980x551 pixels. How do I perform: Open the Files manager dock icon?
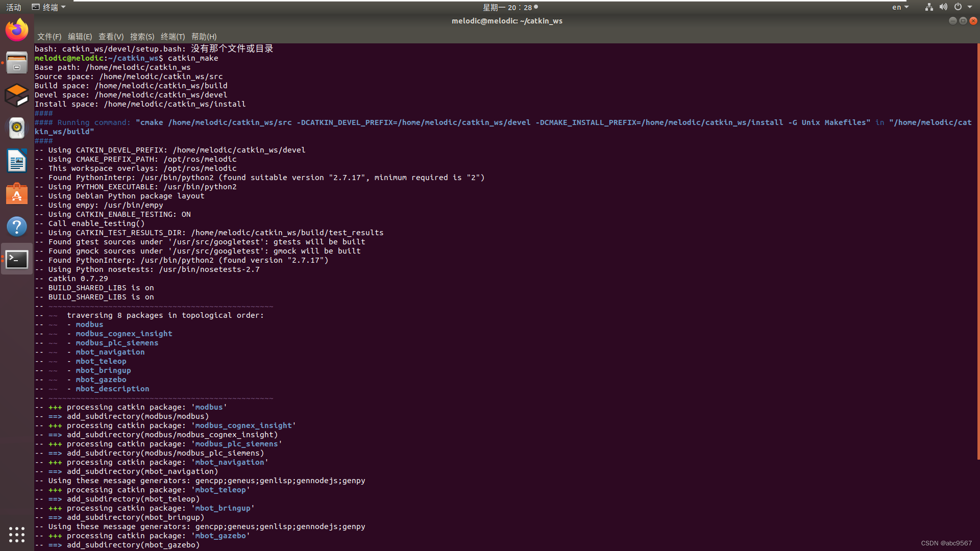(x=17, y=63)
